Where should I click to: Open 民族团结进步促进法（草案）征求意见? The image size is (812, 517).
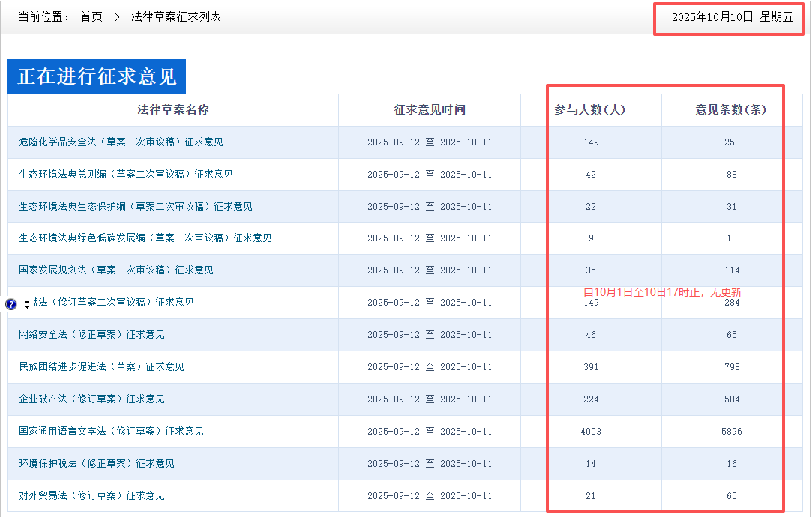[101, 366]
